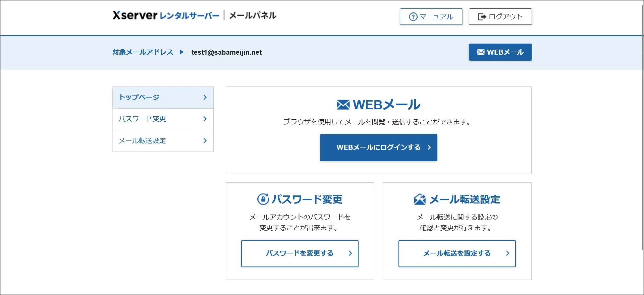Click the パスワードを変更する button

[x=300, y=253]
